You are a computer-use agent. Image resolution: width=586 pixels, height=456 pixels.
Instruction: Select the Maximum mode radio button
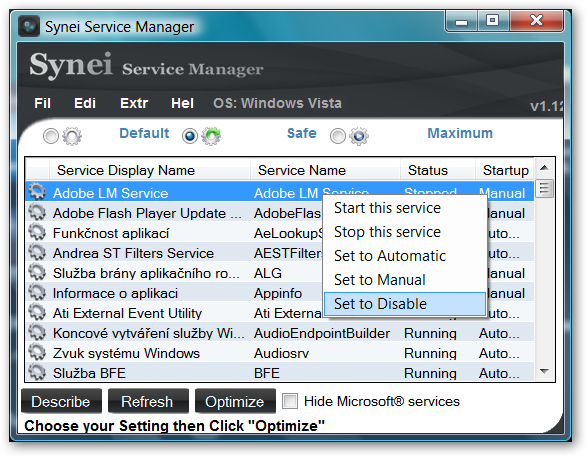coord(338,136)
